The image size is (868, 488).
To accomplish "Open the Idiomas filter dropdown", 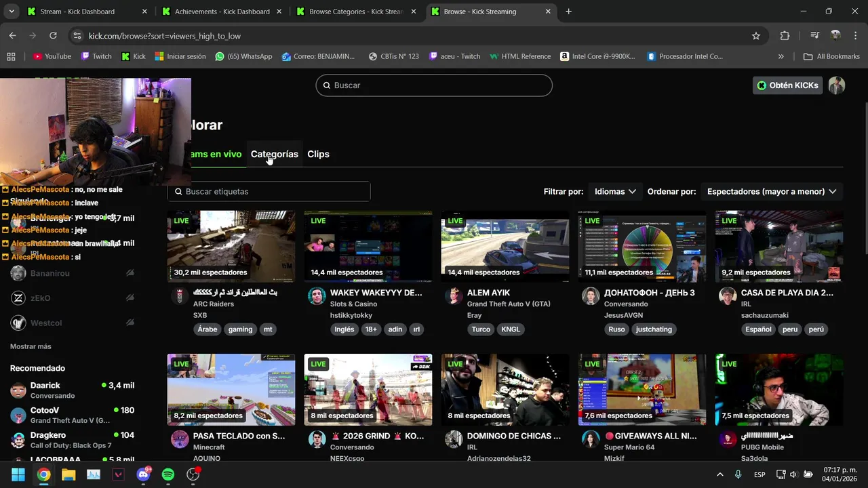I will coord(615,191).
